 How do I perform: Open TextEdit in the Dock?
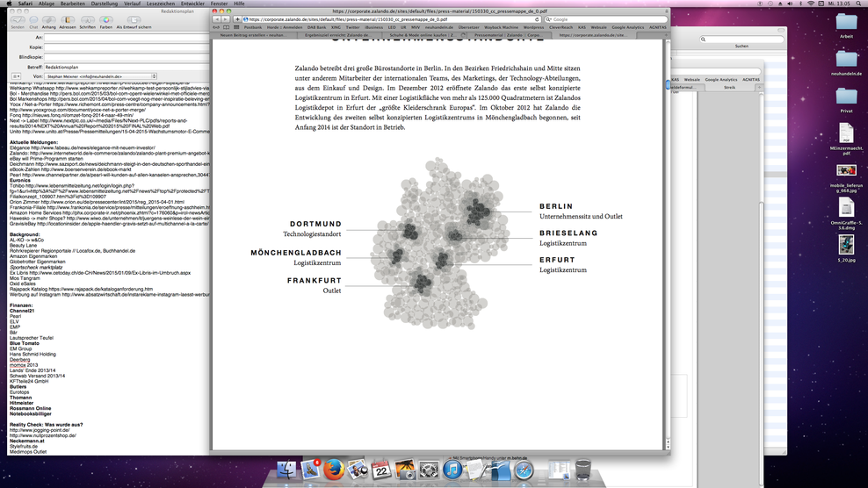tap(477, 470)
